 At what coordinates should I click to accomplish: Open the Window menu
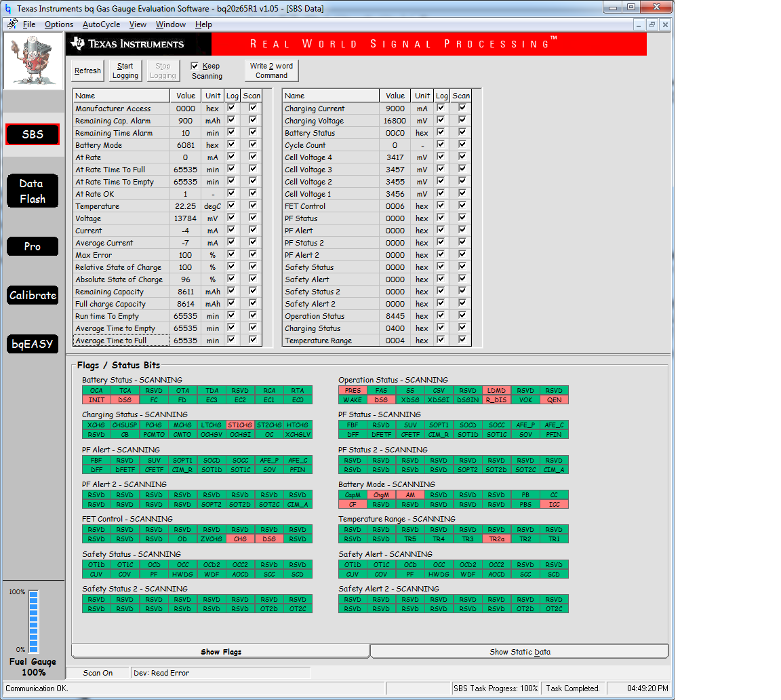[x=170, y=24]
